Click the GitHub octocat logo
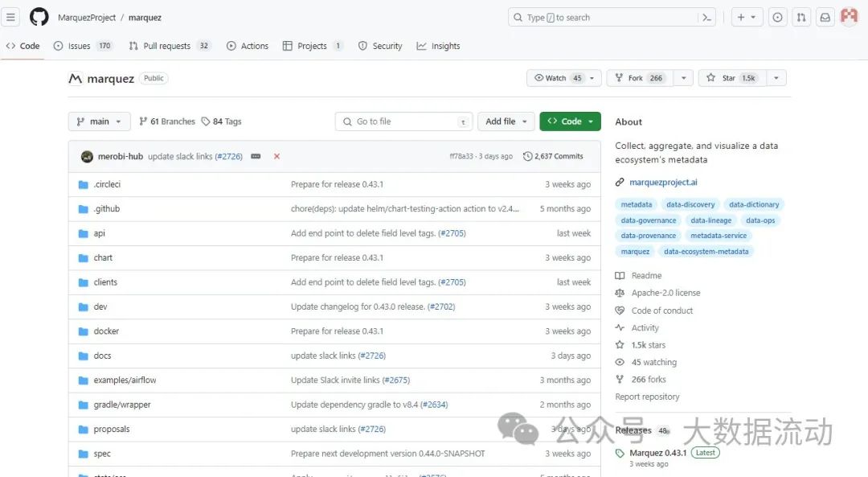The image size is (868, 477). pos(39,17)
